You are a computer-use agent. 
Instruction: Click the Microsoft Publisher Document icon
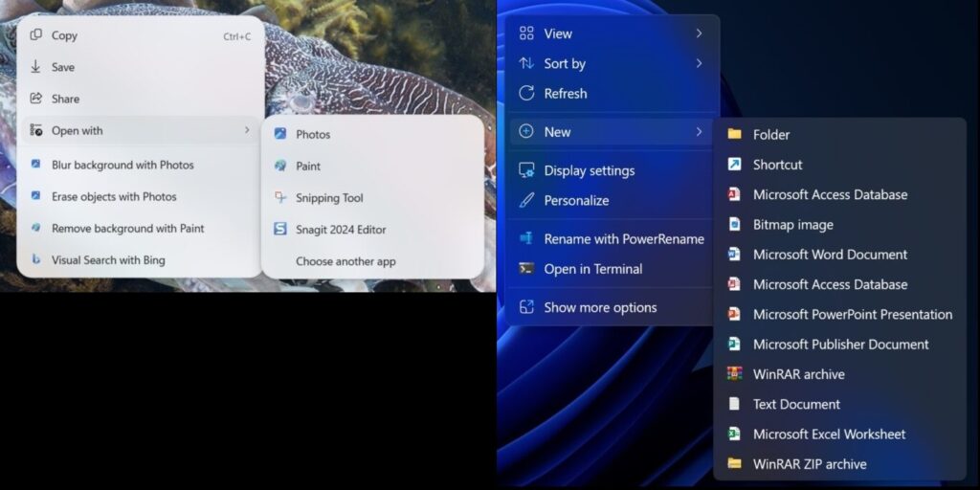pyautogui.click(x=734, y=345)
